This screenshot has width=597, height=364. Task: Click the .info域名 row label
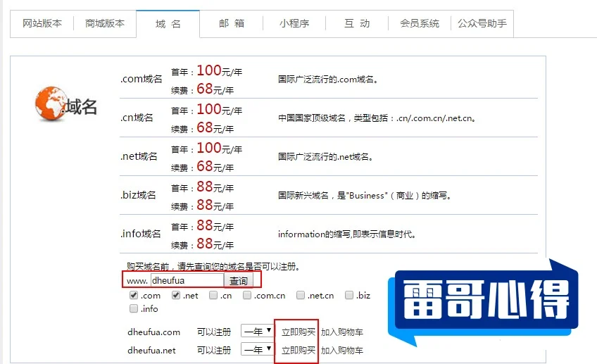point(141,234)
